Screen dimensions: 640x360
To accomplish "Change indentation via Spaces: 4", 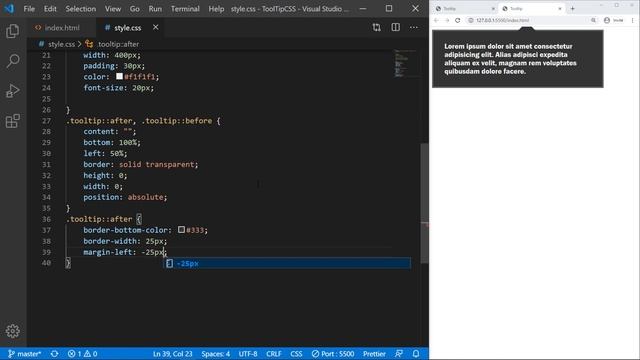I will [216, 354].
